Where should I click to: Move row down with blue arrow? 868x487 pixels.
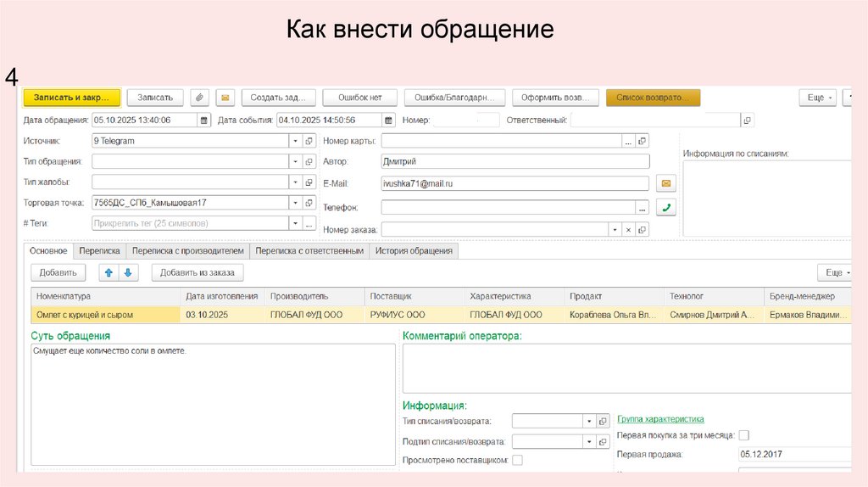coord(128,272)
